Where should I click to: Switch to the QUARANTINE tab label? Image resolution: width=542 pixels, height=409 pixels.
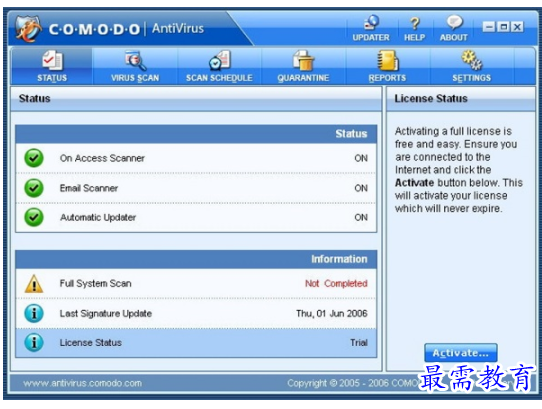click(x=303, y=78)
